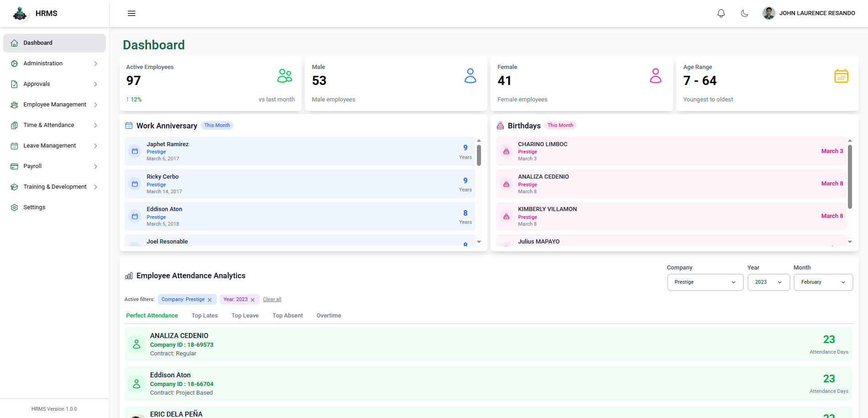Click the Age Range calendar icon
Image resolution: width=868 pixels, height=418 pixels.
tap(841, 76)
